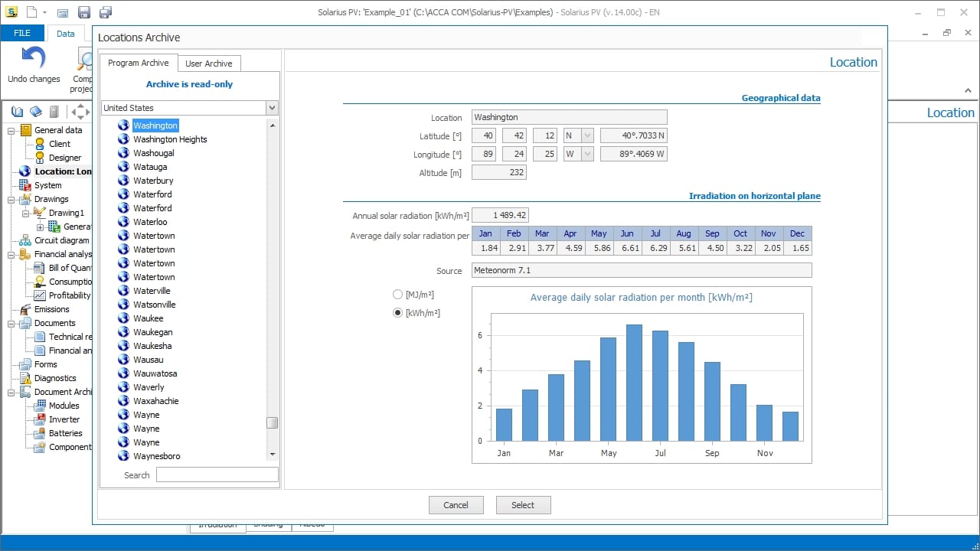Click the scrollbar down arrow in locations list
Screen dimensions: 980x551
coord(272,455)
